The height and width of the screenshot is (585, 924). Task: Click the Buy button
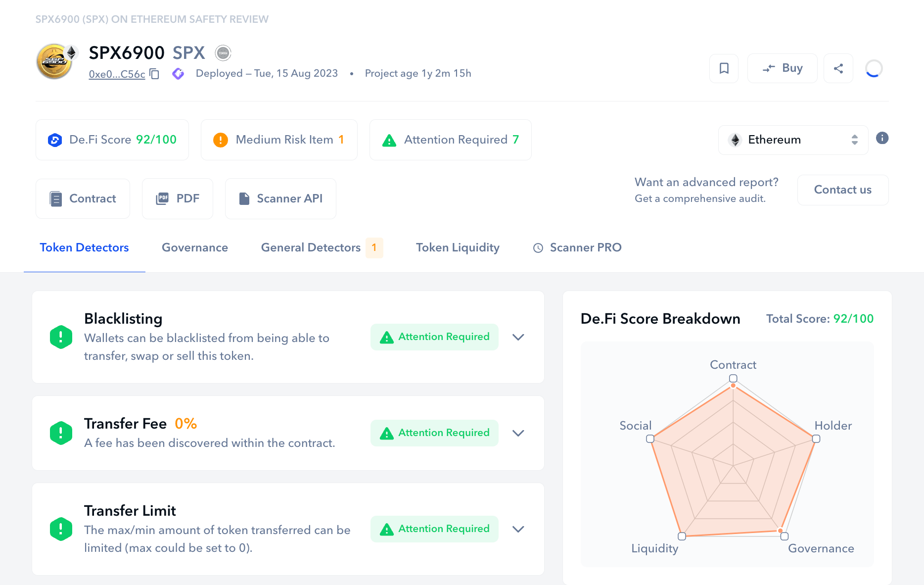pos(783,68)
